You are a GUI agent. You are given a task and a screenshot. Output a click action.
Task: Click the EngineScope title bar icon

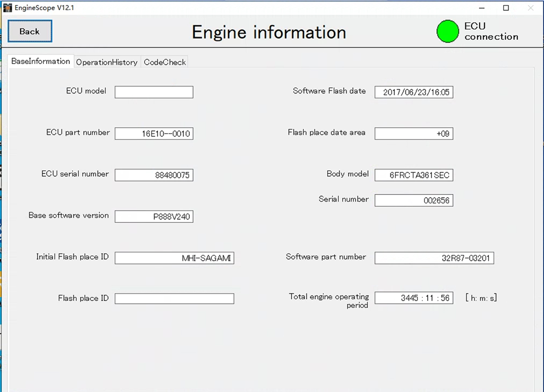[7, 8]
